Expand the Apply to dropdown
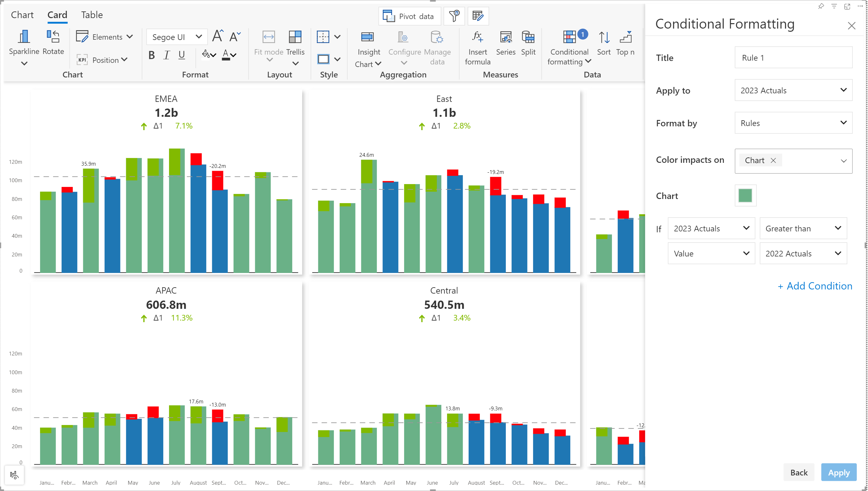 pos(793,90)
